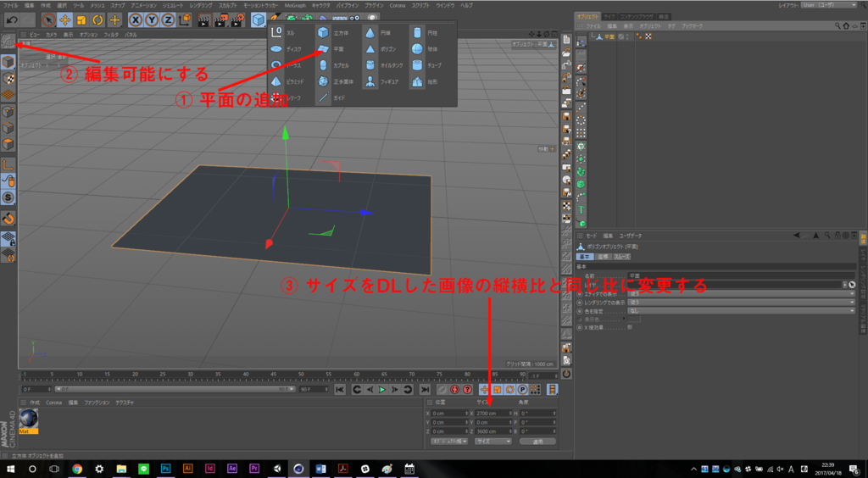The image size is (868, 478).
Task: Open the viewport カメラ menu
Action: pos(51,34)
